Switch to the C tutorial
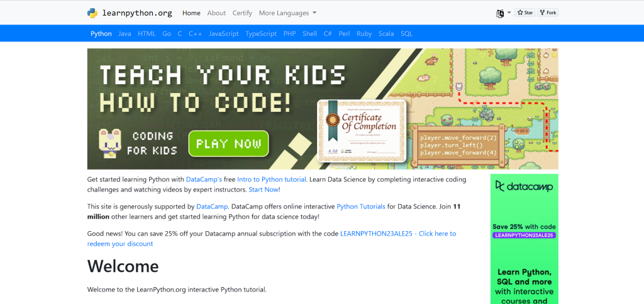 (x=180, y=34)
